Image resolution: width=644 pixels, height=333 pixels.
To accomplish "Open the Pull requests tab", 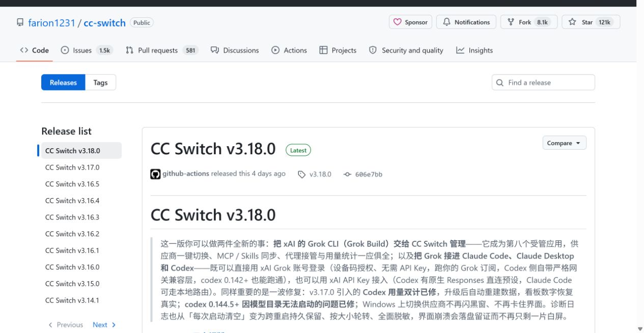I will coord(161,50).
